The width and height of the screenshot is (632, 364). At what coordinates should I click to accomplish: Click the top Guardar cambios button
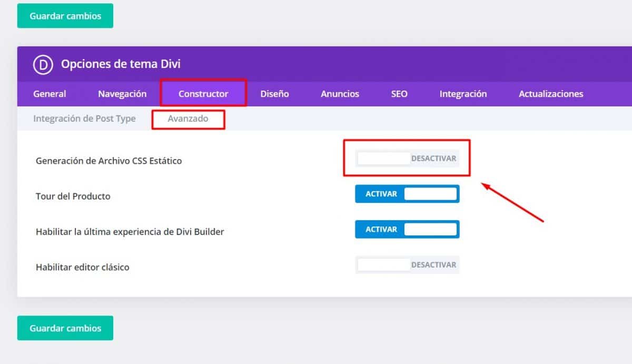65,16
